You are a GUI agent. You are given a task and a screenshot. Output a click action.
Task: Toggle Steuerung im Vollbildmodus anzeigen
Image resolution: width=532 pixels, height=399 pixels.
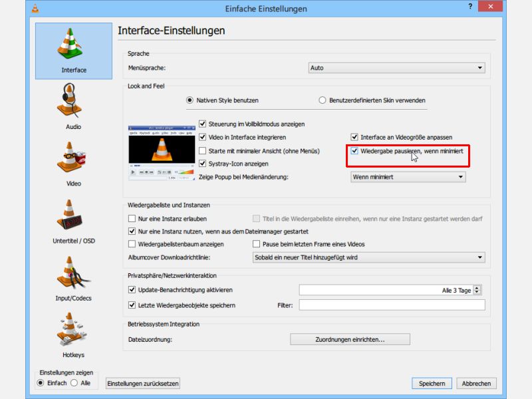click(252, 124)
